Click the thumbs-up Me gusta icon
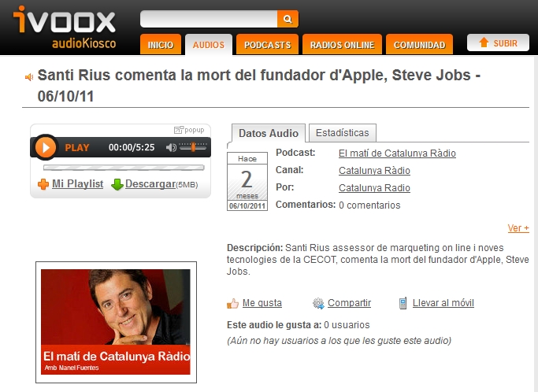Viewport: 538px width, 392px height. pos(232,303)
